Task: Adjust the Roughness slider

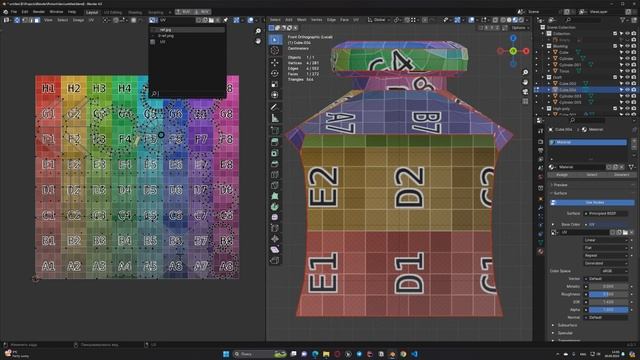Action: click(x=608, y=294)
